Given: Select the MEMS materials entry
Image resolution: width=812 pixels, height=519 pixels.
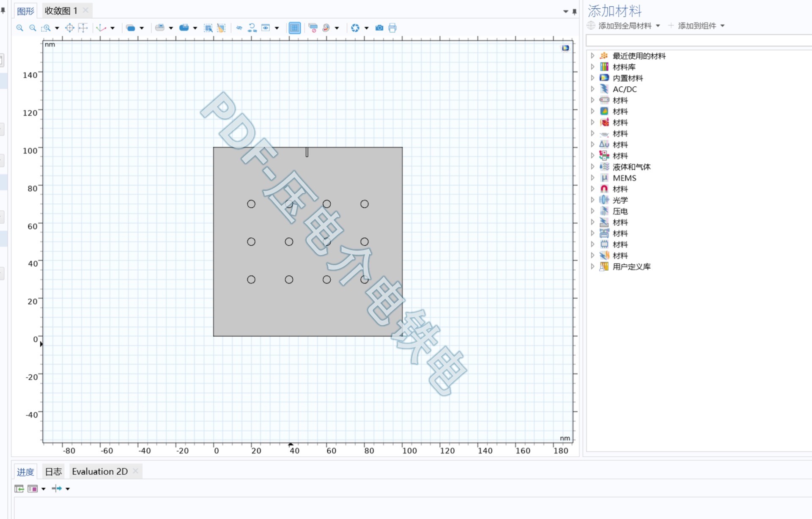Looking at the screenshot, I should pyautogui.click(x=624, y=178).
